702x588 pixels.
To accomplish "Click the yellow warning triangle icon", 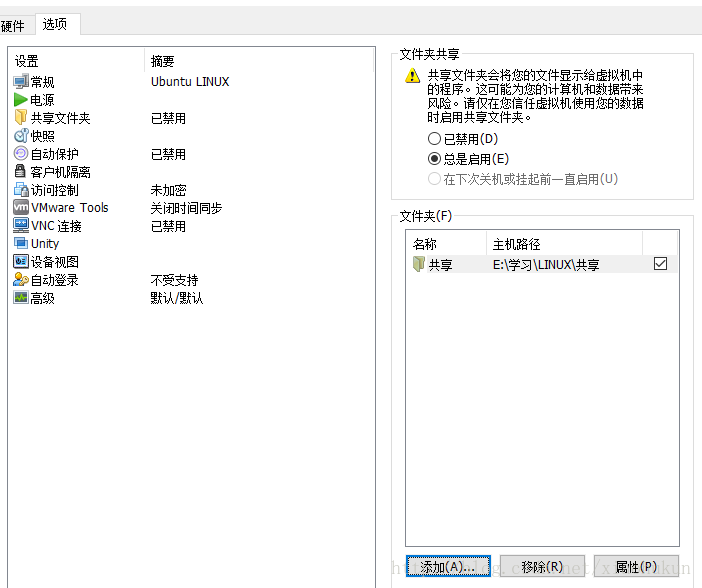I will coord(412,76).
